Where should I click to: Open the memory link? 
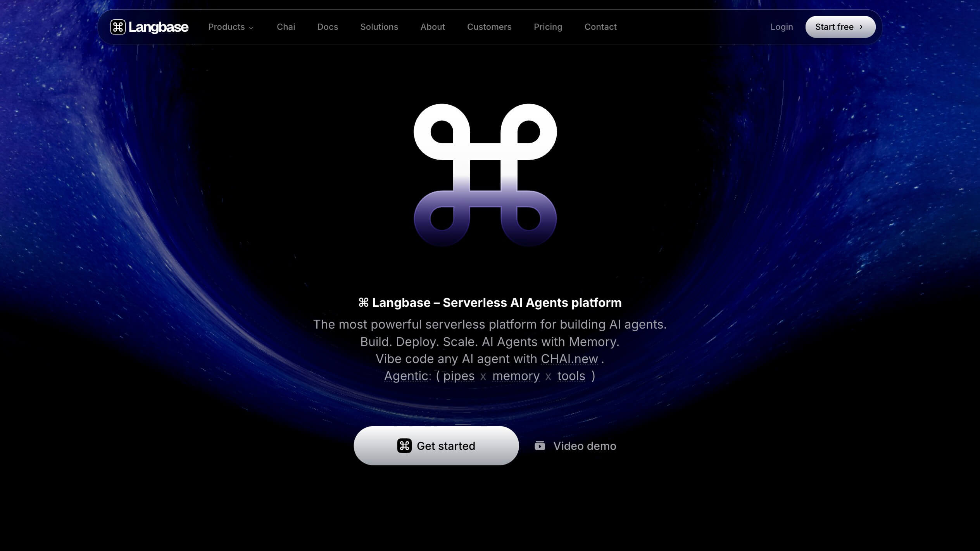pos(516,375)
